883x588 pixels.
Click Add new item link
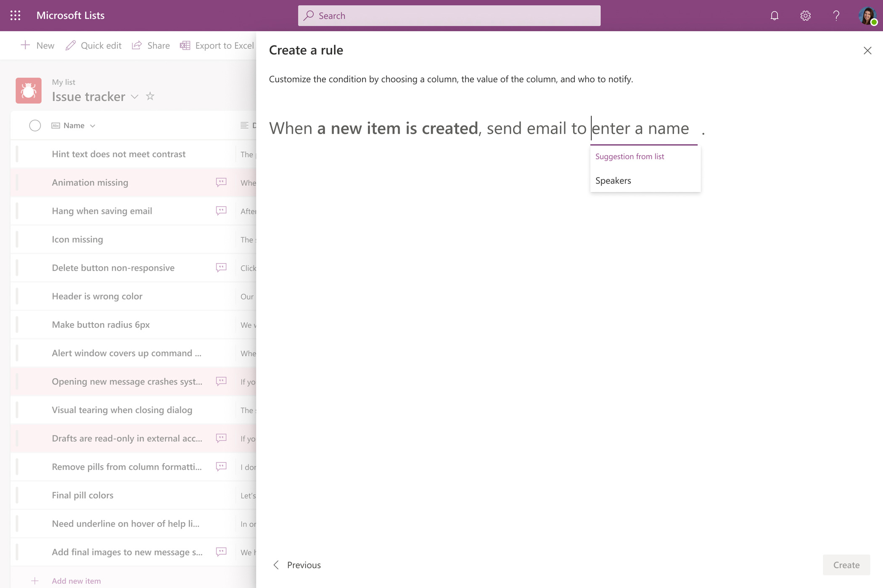click(x=76, y=580)
